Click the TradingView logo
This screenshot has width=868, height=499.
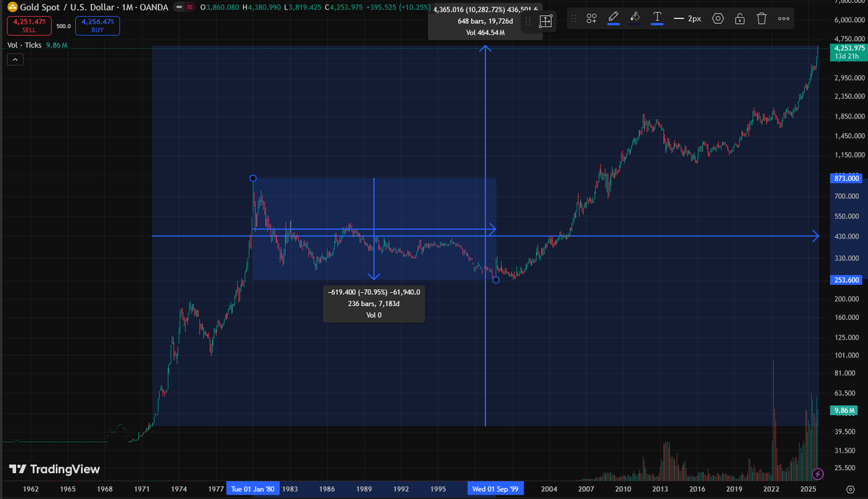[x=54, y=469]
